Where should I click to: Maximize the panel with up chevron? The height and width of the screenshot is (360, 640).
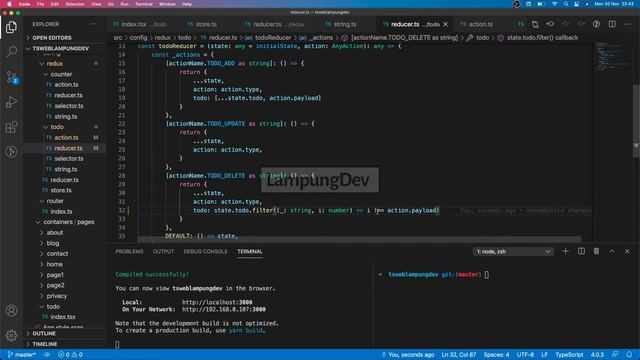612,251
